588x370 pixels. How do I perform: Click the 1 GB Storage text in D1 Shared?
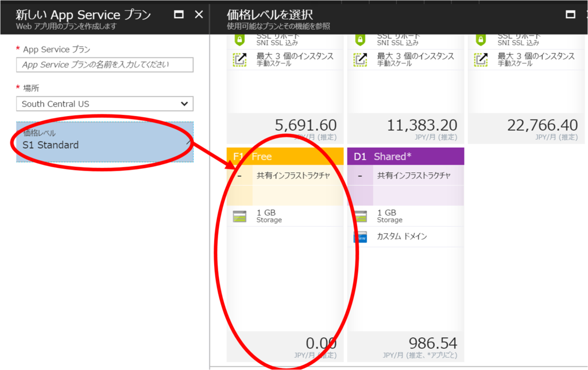390,216
